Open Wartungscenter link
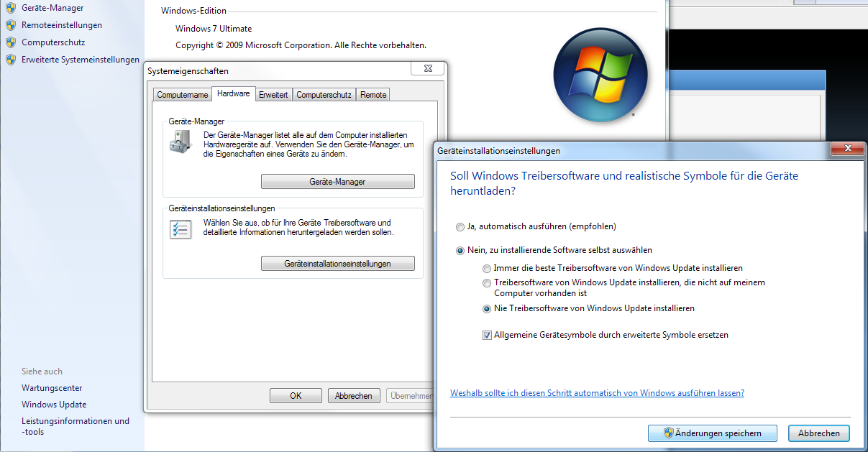Screen dimensions: 868x452 tap(52, 388)
